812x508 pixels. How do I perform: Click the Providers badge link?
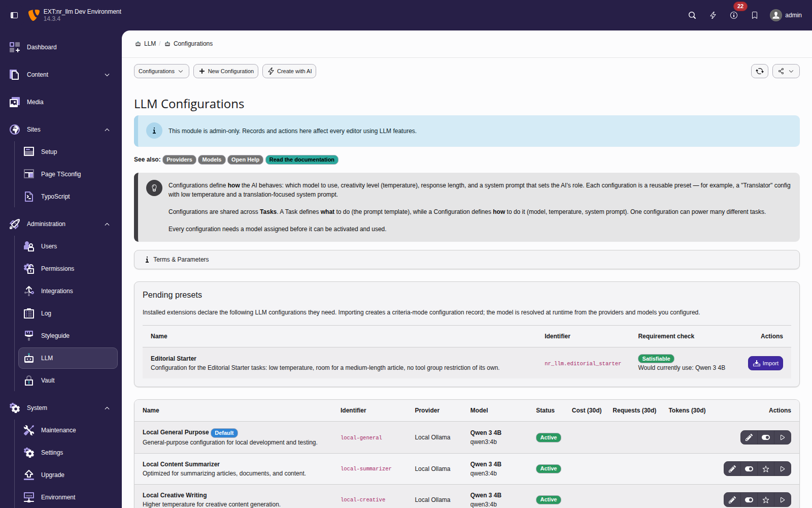click(x=179, y=160)
